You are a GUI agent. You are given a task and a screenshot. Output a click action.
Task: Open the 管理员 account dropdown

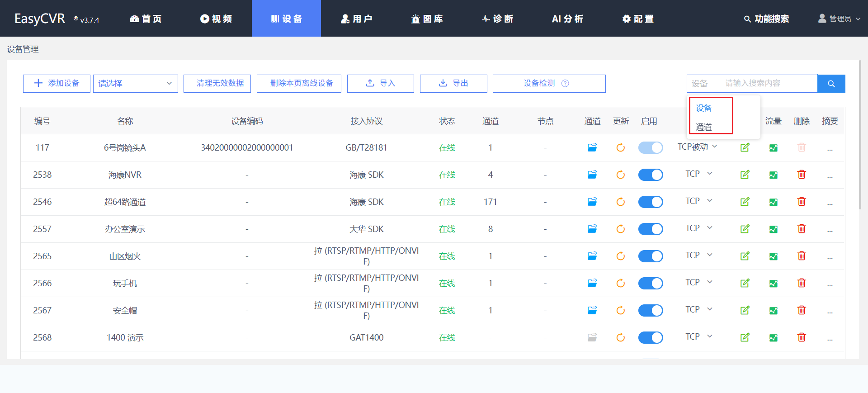click(840, 19)
